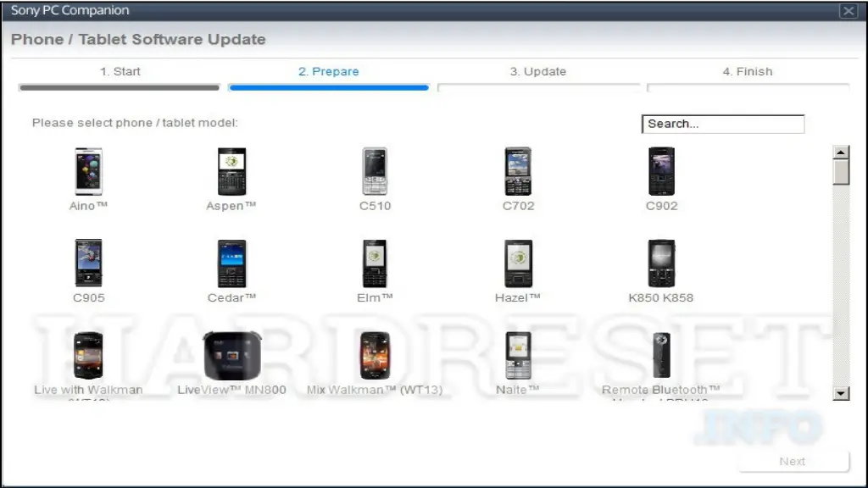Click the Aspen™ label text

click(231, 206)
